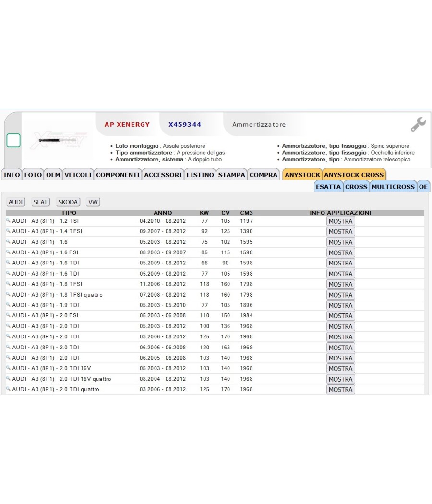Click the CV column header
Viewport: 432px width, 504px height.
tap(226, 213)
